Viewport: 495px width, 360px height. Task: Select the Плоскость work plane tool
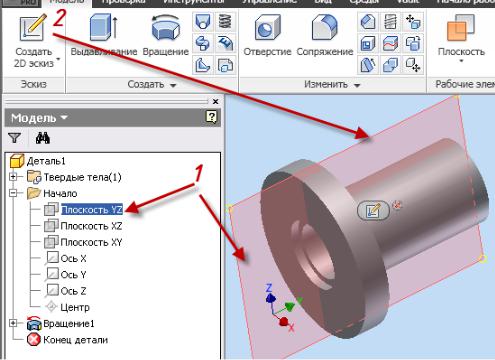point(461,35)
